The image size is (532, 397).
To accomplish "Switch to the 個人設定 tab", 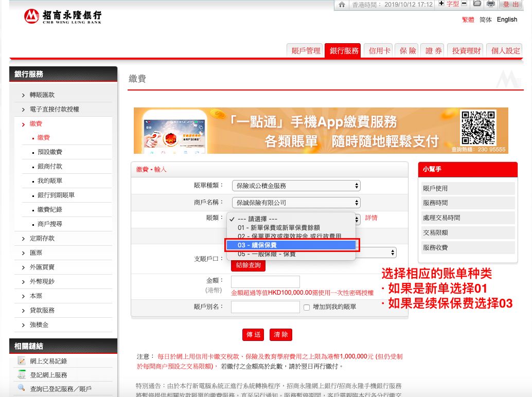I will 505,51.
